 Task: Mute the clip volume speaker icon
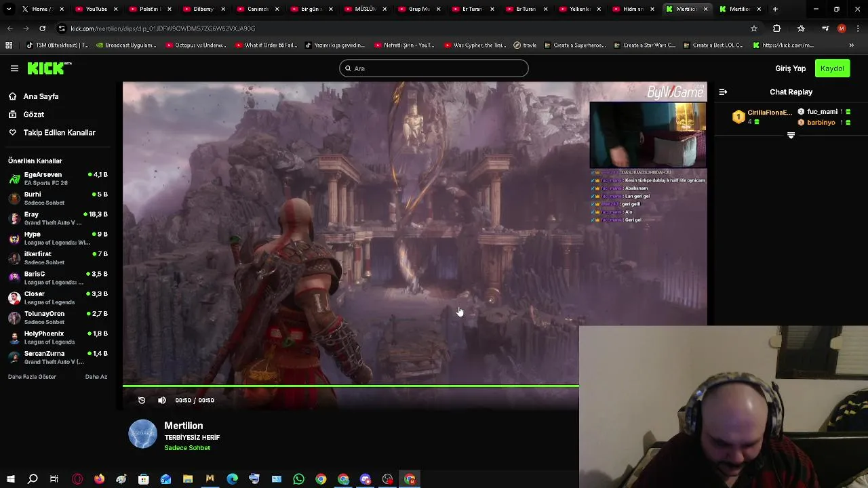coord(162,400)
